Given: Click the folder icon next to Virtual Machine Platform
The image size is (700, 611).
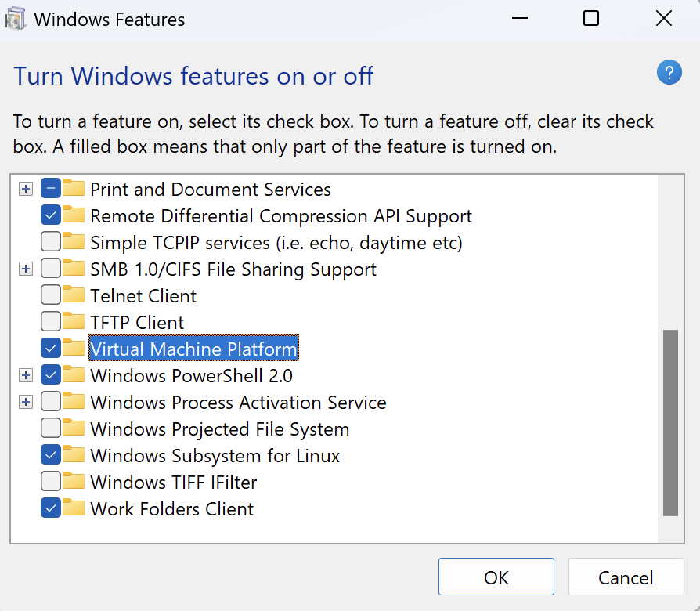Looking at the screenshot, I should tap(74, 349).
